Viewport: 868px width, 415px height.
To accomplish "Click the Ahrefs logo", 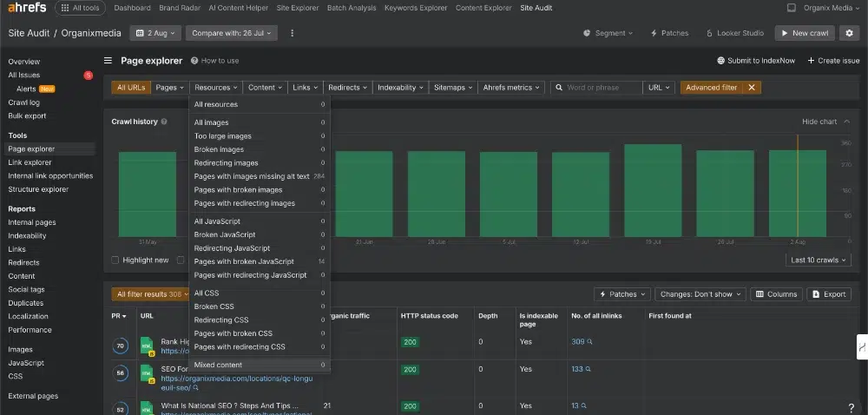I will (x=27, y=8).
